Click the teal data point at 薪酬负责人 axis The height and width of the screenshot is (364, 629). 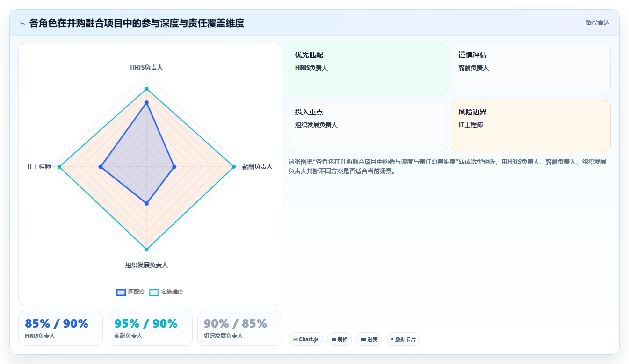(x=234, y=167)
